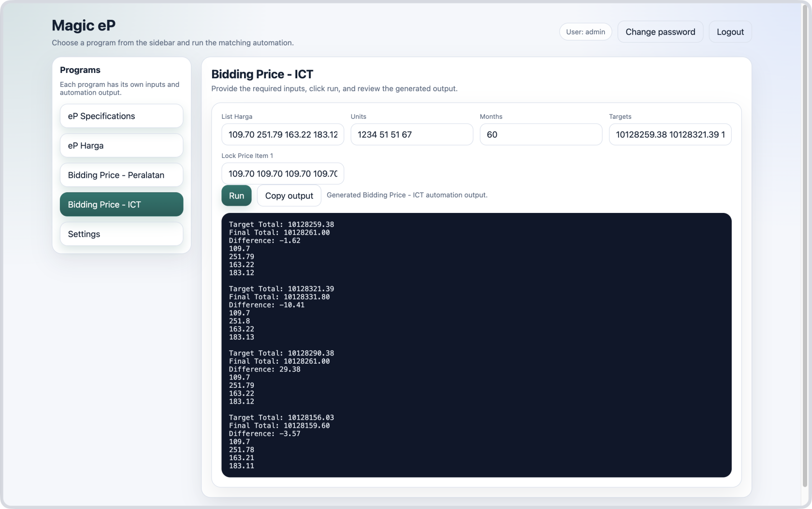812x509 pixels.
Task: Click the '183.13' output value
Action: click(241, 337)
